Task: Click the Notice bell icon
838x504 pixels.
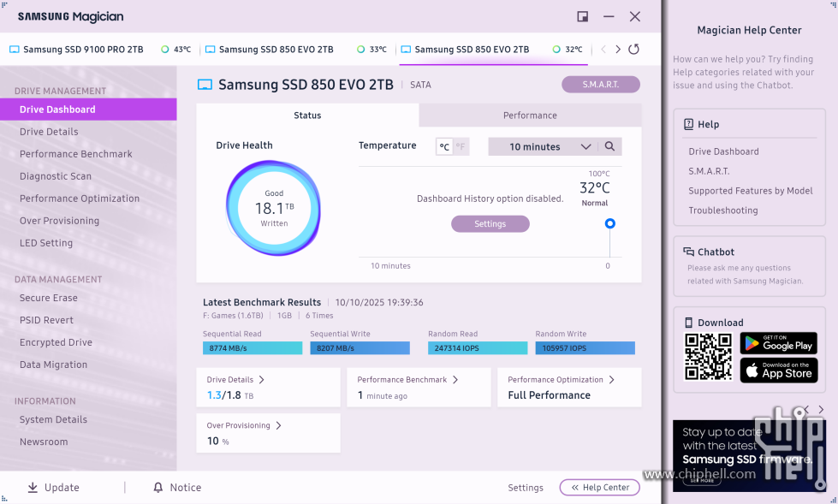Action: (157, 488)
